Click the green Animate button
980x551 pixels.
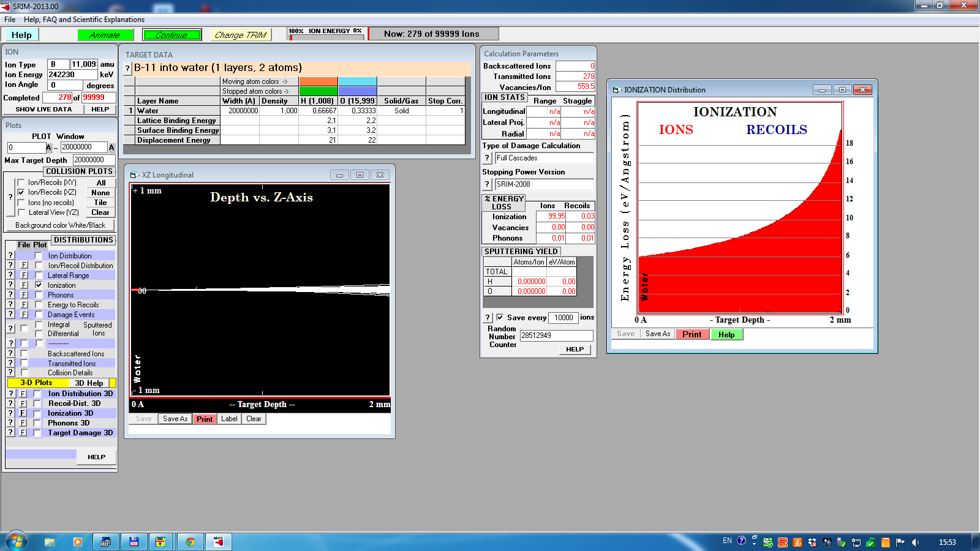point(105,35)
